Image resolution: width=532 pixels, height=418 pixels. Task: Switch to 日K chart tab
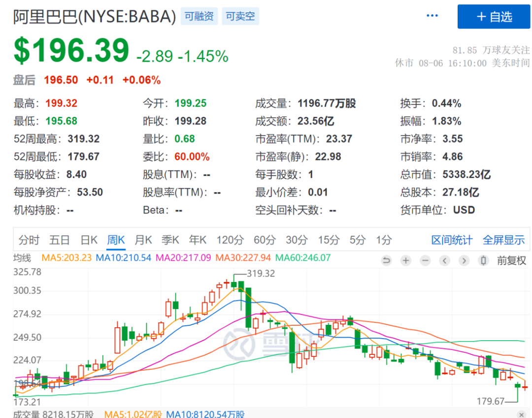tap(89, 240)
